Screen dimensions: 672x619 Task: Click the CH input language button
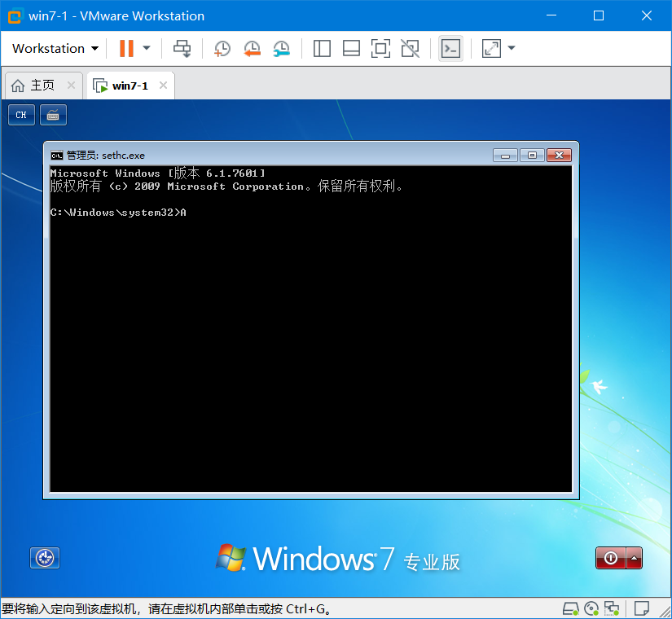coord(21,115)
